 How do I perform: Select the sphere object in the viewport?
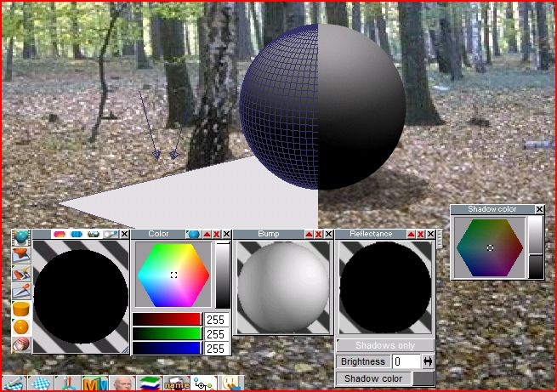coord(322,106)
